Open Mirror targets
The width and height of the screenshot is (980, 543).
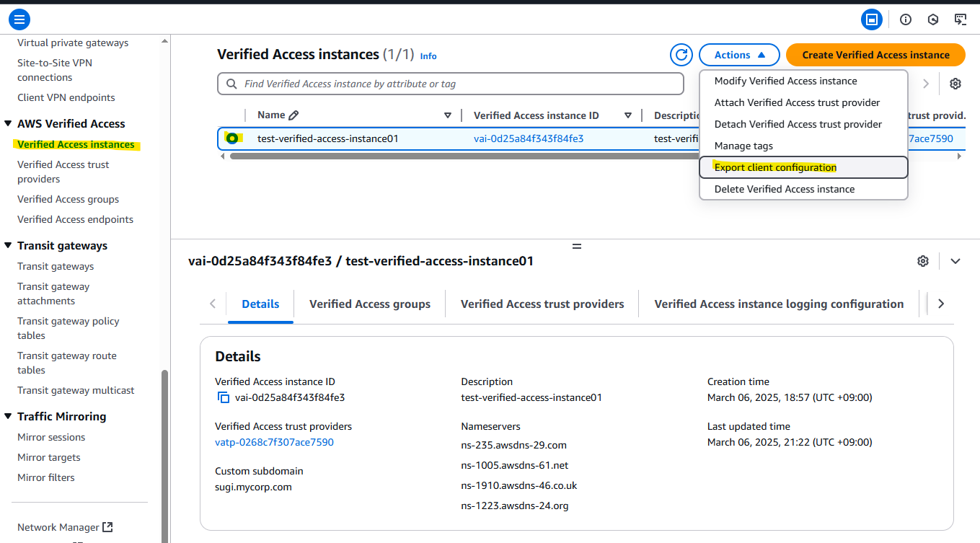tap(49, 457)
